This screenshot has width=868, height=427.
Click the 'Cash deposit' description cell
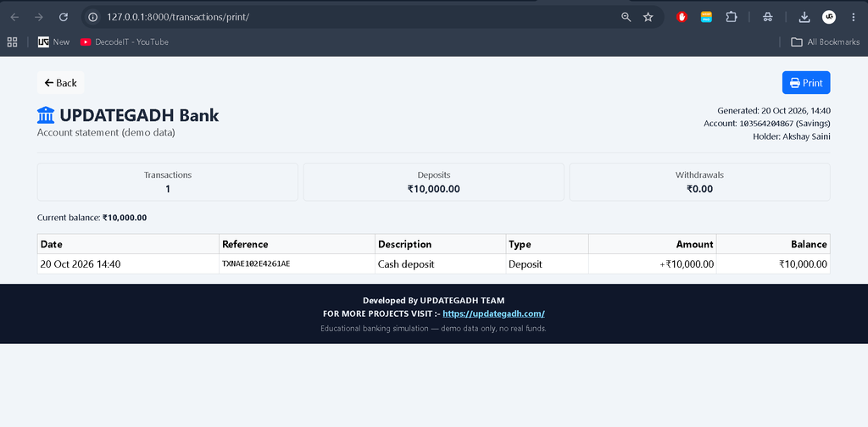point(440,263)
